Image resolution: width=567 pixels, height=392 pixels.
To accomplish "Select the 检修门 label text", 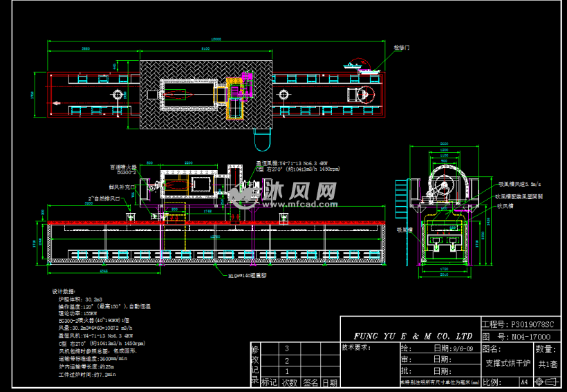I will [402, 48].
